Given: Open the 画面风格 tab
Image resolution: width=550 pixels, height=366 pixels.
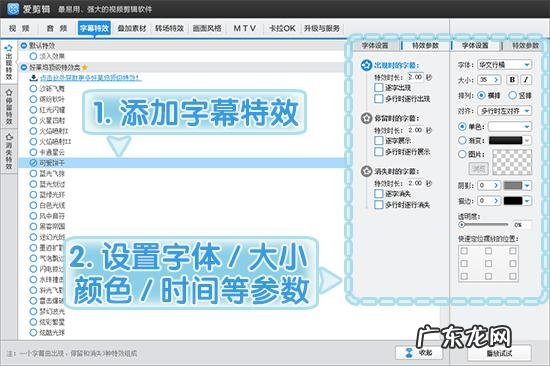Looking at the screenshot, I should point(207,28).
